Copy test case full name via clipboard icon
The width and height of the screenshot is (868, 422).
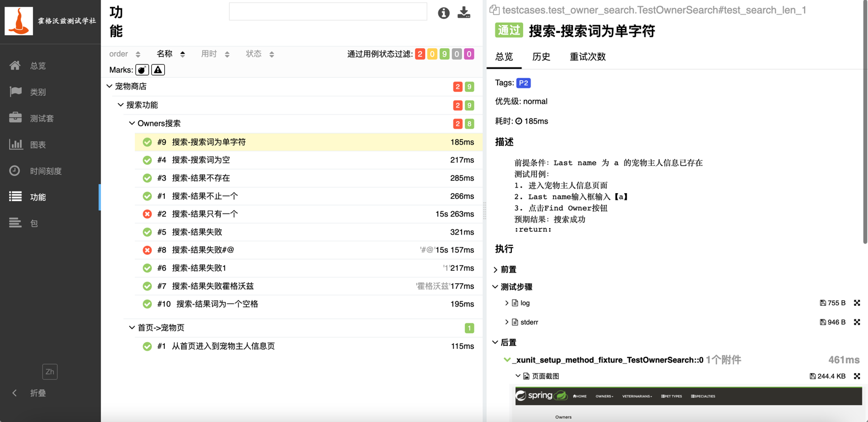(494, 10)
